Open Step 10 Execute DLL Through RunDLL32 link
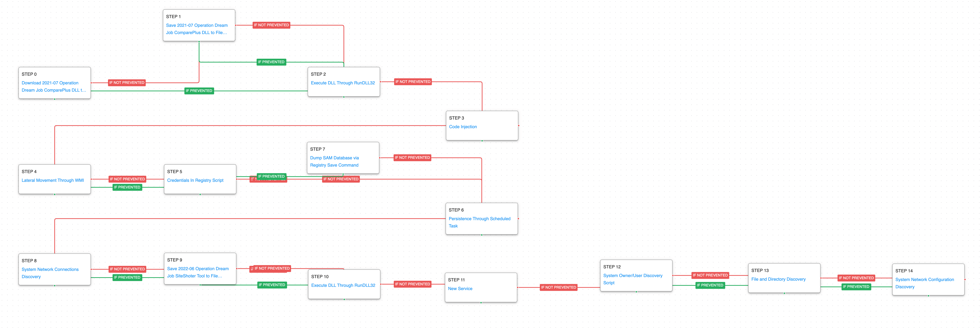 point(343,286)
